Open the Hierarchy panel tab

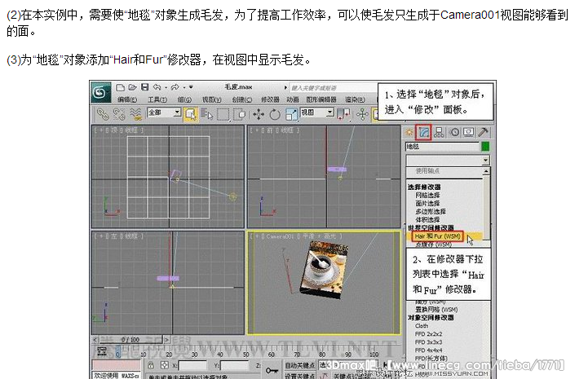(439, 132)
